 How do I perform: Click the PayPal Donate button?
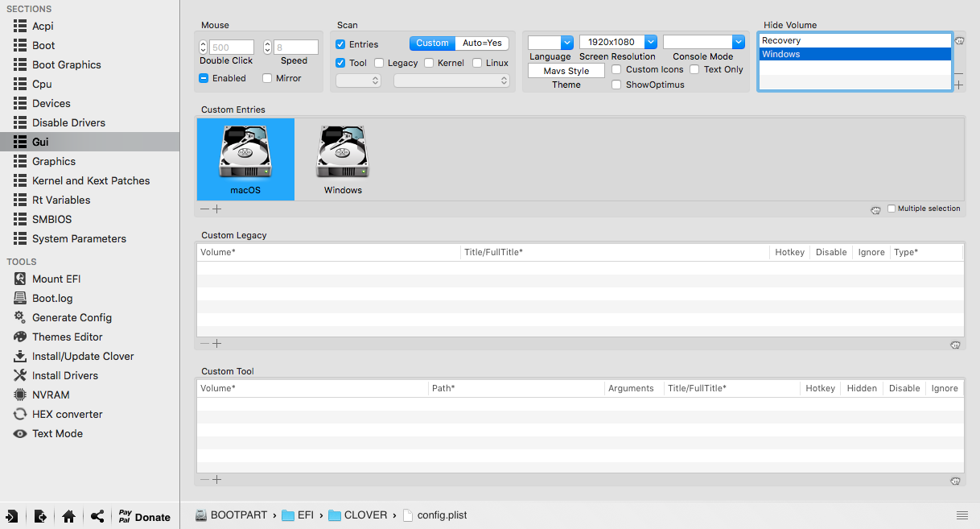pyautogui.click(x=145, y=517)
